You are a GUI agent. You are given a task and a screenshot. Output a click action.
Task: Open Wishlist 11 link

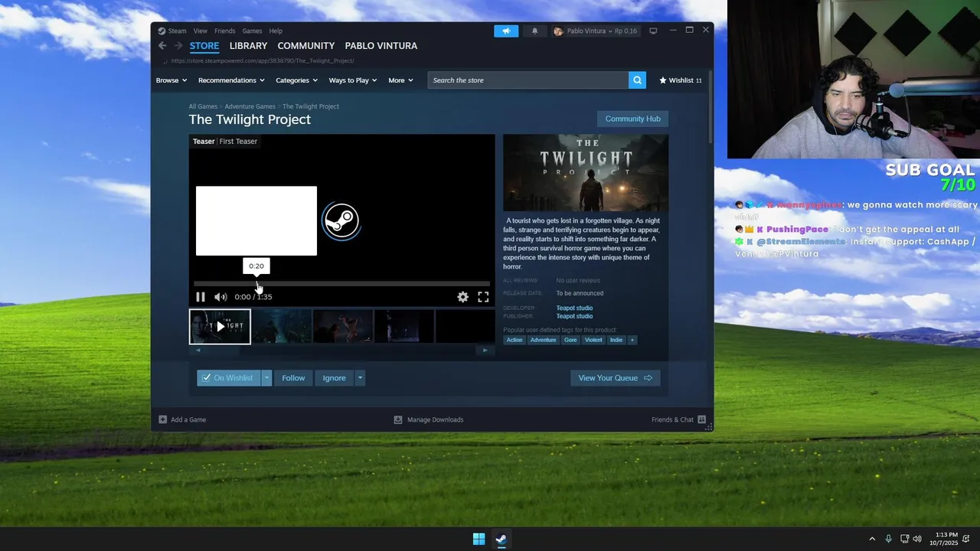681,80
